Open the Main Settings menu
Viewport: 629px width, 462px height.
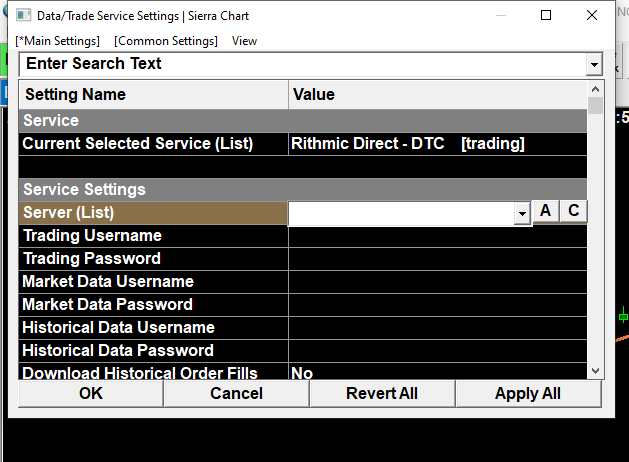(x=58, y=41)
